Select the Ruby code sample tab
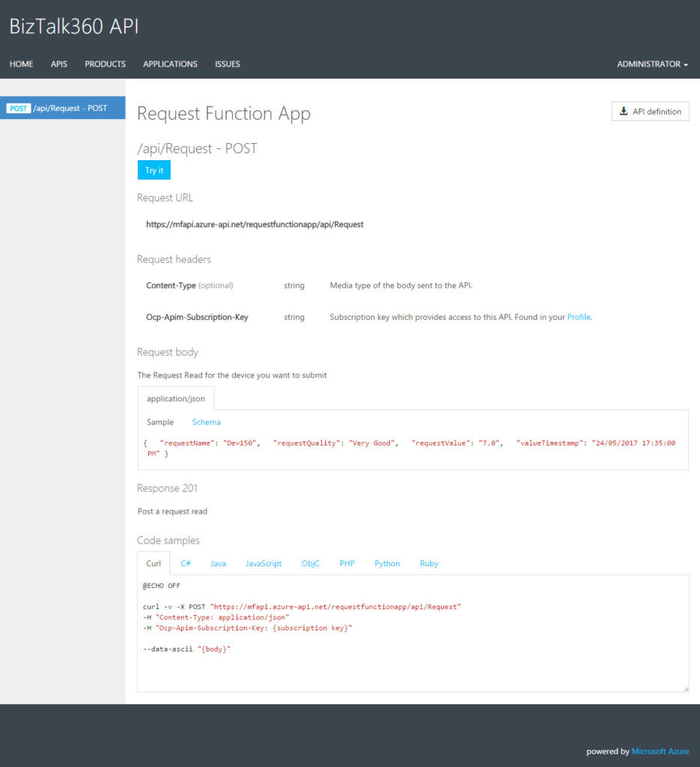Screen dimensions: 700x767 tap(429, 563)
